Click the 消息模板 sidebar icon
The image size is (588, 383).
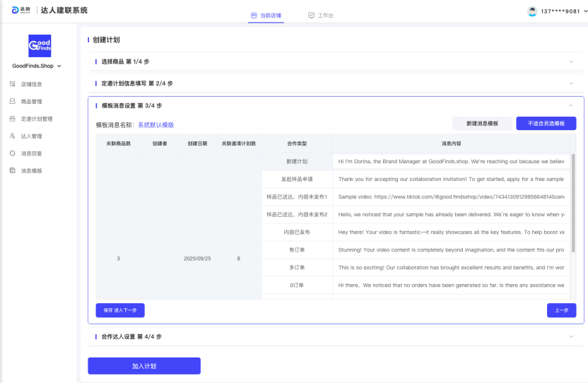click(x=12, y=170)
